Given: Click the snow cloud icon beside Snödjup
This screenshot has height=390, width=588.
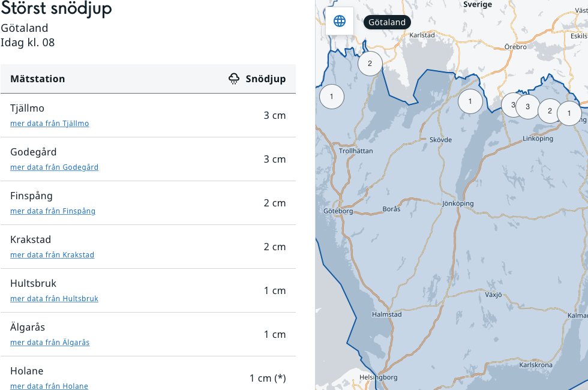Looking at the screenshot, I should [x=235, y=79].
